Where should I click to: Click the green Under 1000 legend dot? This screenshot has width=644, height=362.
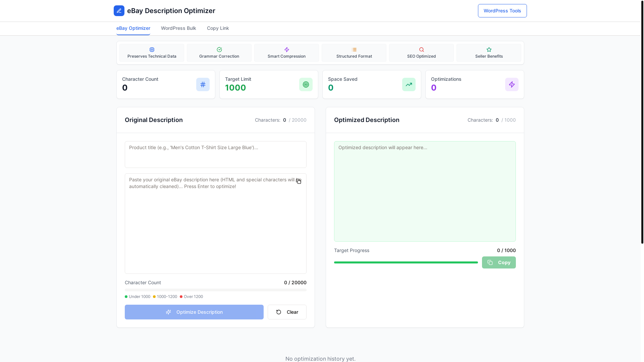[126, 297]
